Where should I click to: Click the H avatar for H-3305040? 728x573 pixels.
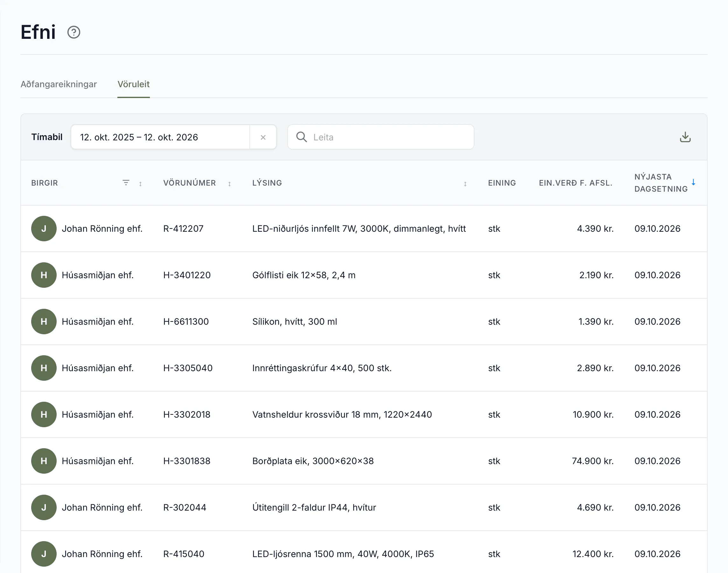point(44,368)
